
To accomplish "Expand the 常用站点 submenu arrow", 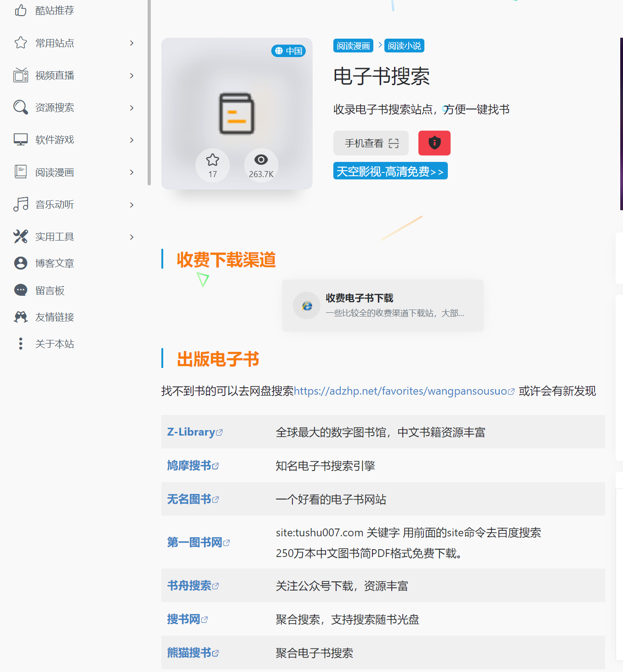I will pyautogui.click(x=132, y=43).
